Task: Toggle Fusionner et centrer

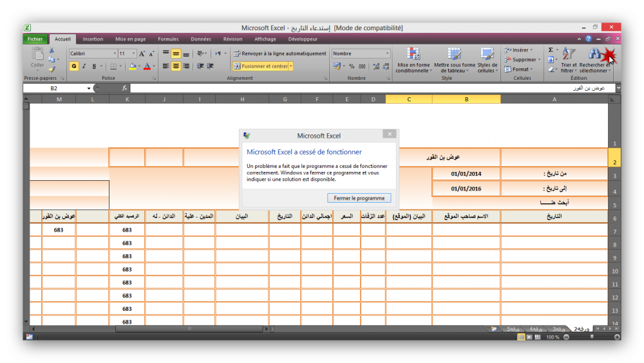Action: point(260,66)
